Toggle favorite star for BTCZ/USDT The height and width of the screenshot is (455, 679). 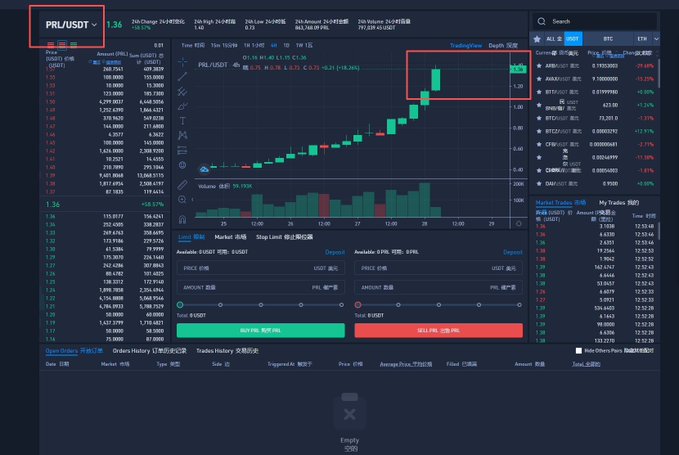539,131
